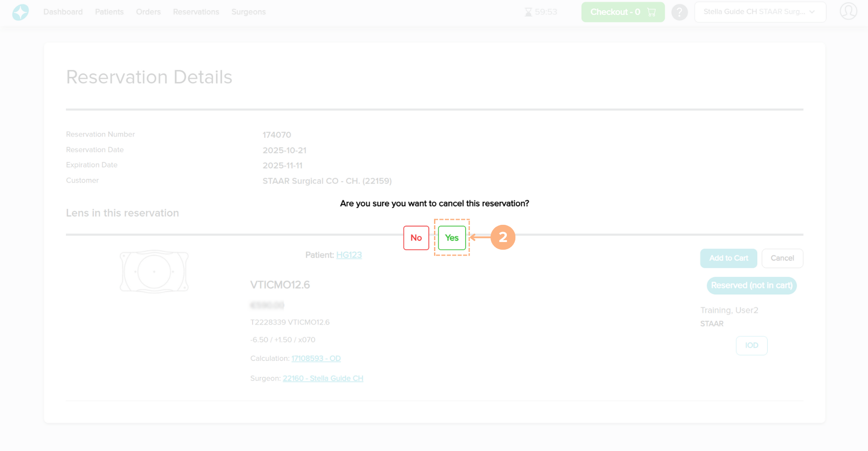The height and width of the screenshot is (451, 868).
Task: Go to the Patients page
Action: pos(109,12)
